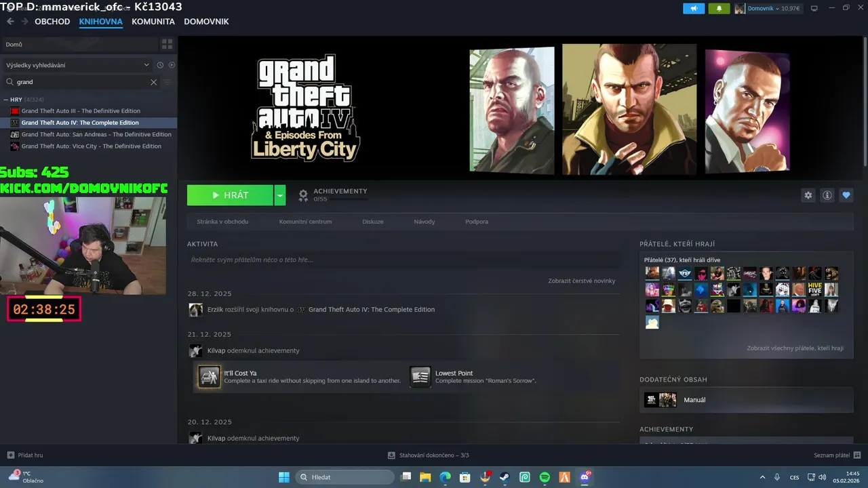The image size is (868, 488).
Task: Open the launch options arrow beside HRÁT
Action: [280, 195]
